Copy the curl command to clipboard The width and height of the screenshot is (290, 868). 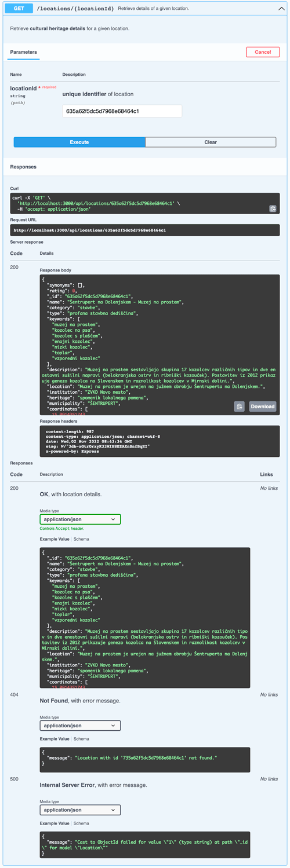pyautogui.click(x=273, y=208)
